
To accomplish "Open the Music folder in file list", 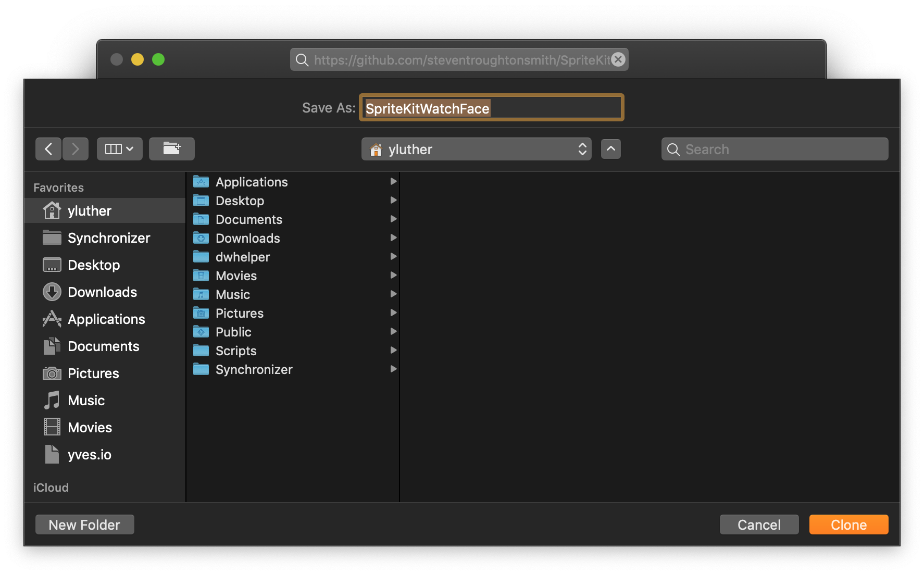I will 293,294.
